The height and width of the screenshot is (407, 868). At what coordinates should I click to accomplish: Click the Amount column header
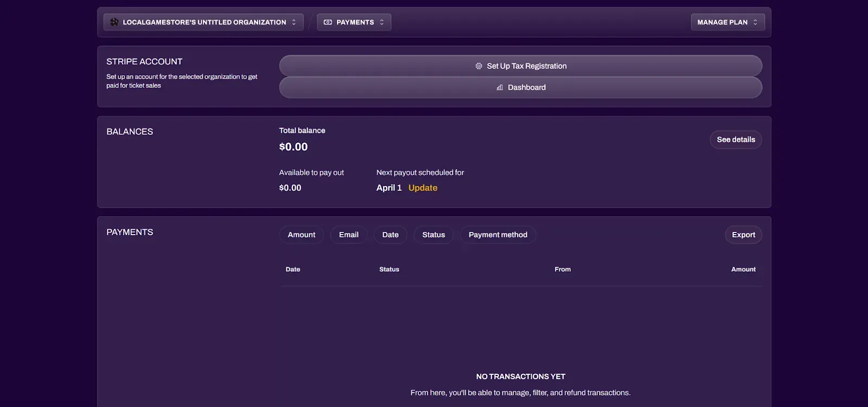(743, 269)
